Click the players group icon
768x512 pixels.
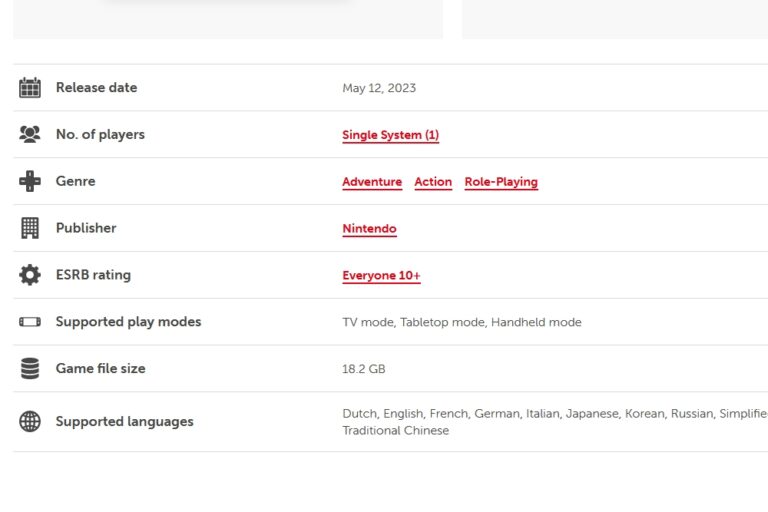click(x=30, y=134)
